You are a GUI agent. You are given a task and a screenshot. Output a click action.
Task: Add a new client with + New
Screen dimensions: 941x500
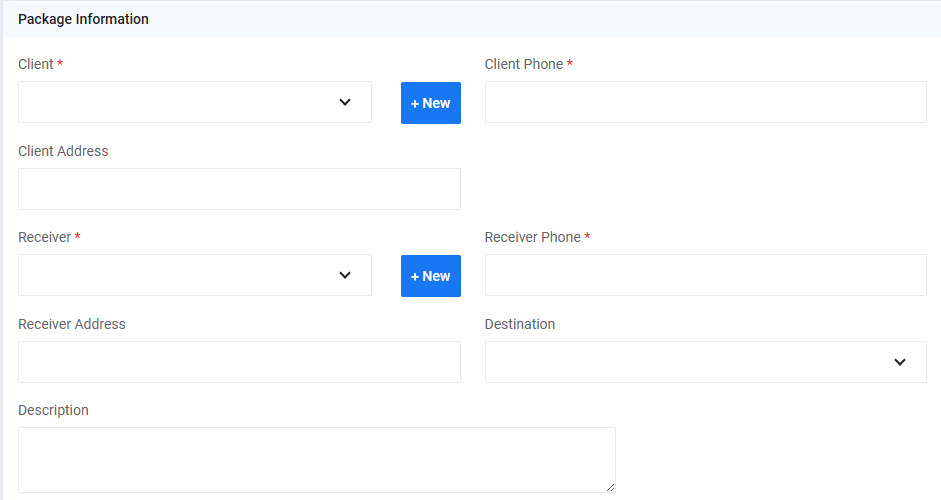coord(430,103)
